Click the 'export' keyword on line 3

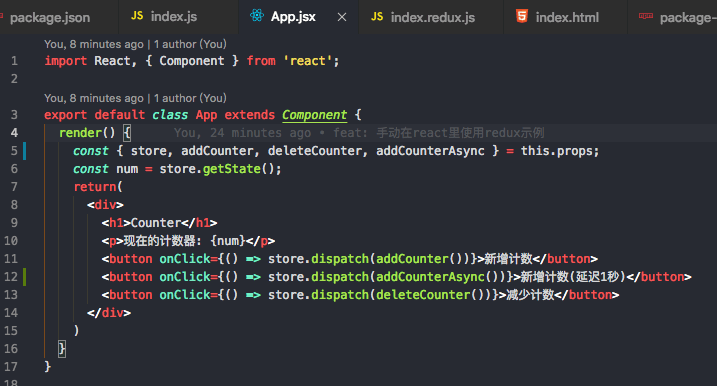coord(65,115)
